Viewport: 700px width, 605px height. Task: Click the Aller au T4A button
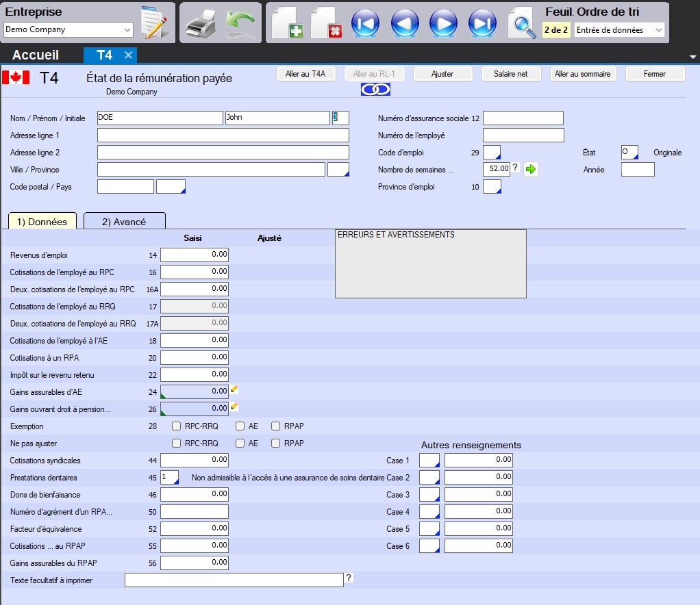305,74
